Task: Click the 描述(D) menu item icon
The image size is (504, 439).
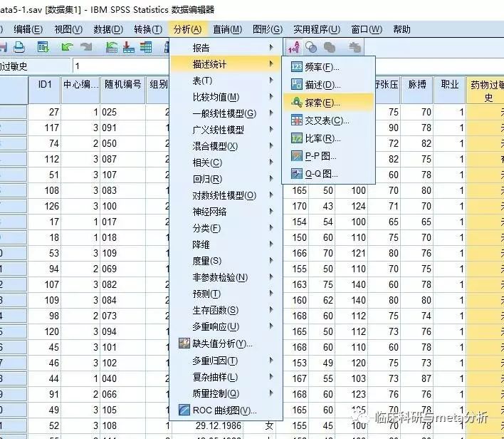Action: (x=296, y=85)
